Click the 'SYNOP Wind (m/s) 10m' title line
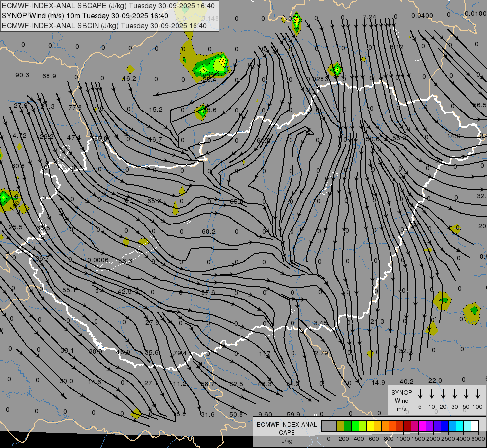Viewport: 487px width, 448px height. (85, 16)
